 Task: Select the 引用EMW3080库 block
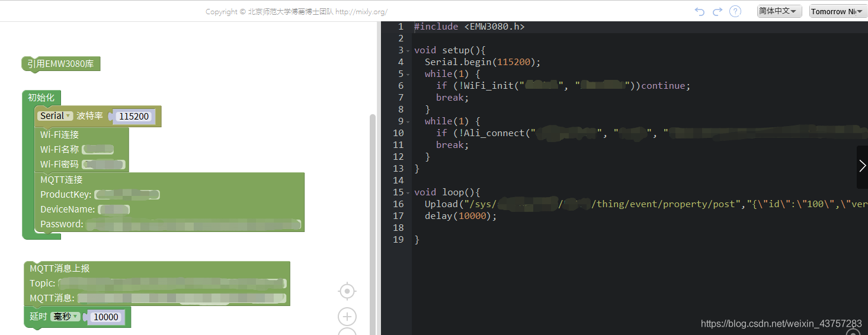pyautogui.click(x=61, y=64)
